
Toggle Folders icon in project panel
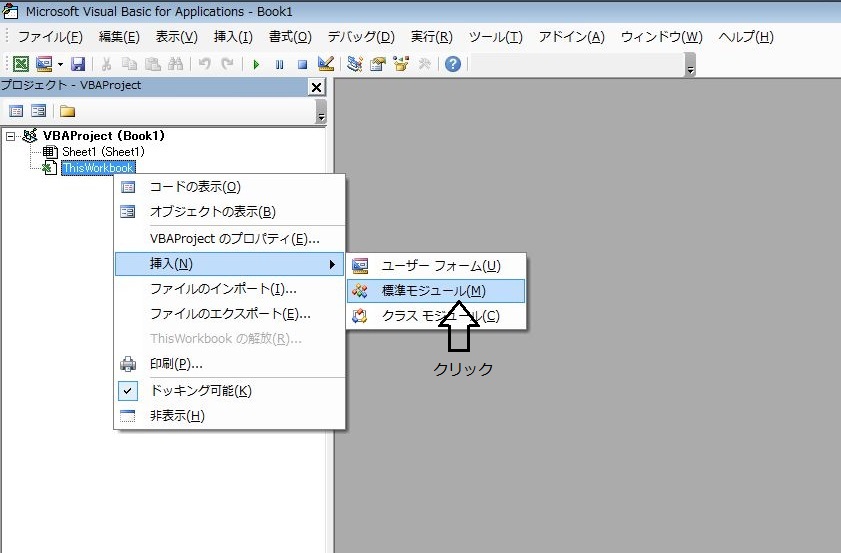click(67, 111)
